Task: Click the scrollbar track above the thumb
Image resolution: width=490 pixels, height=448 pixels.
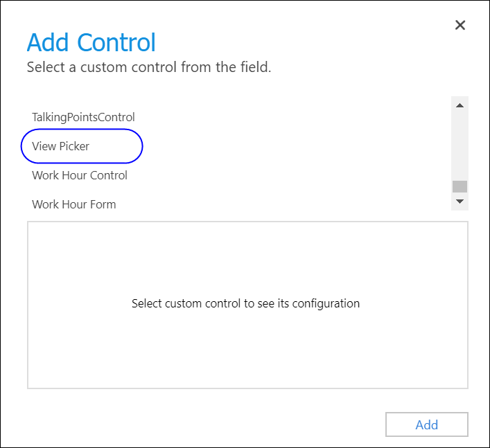Action: [460, 145]
